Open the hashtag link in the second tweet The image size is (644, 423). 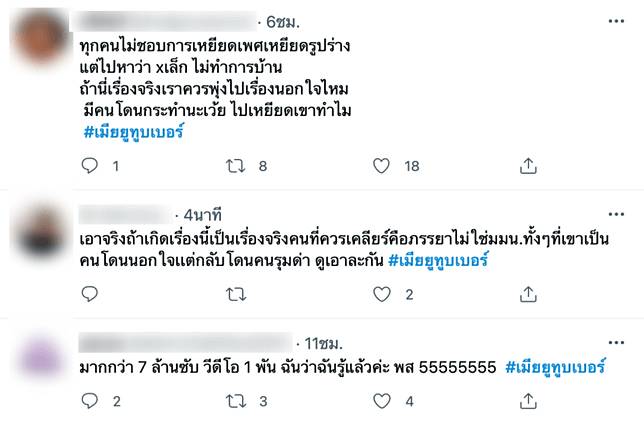[441, 261]
